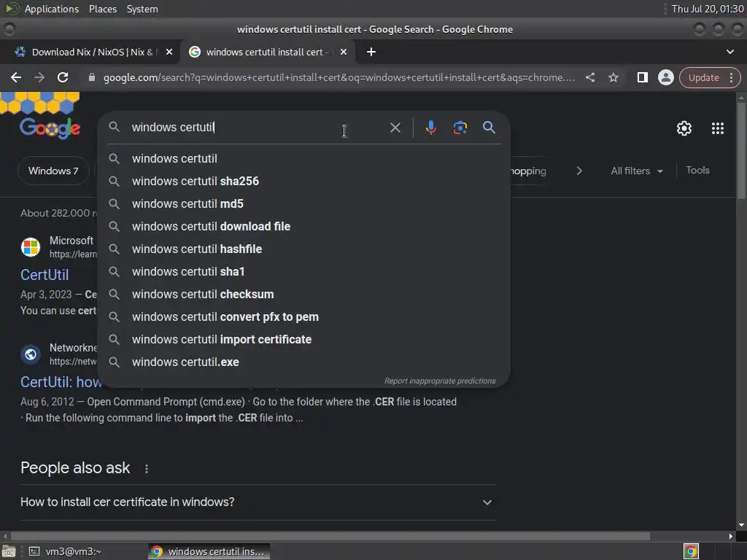Click Chrome icon in bottom-right tray
Viewport: 747px width, 560px height.
point(691,551)
